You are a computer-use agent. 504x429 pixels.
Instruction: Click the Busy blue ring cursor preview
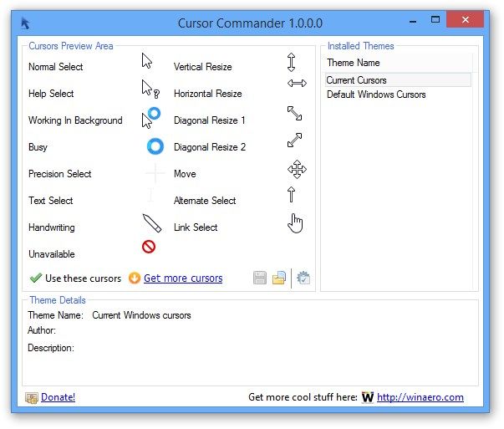[x=155, y=146]
